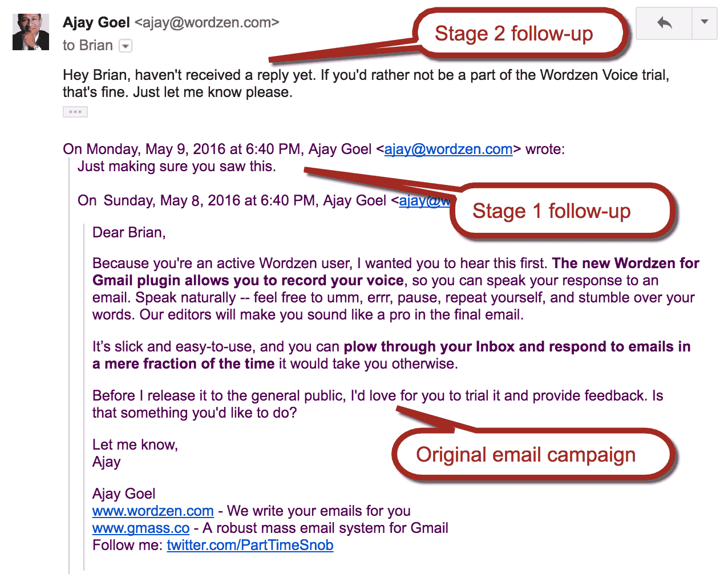Click the "Original email campaign" callout label
The image size is (728, 574).
coord(525,455)
